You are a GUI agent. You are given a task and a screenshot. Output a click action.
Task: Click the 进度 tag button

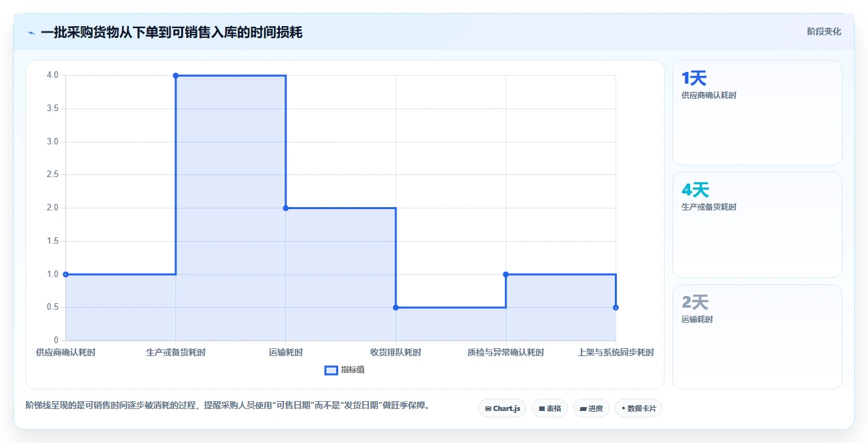[x=591, y=408]
